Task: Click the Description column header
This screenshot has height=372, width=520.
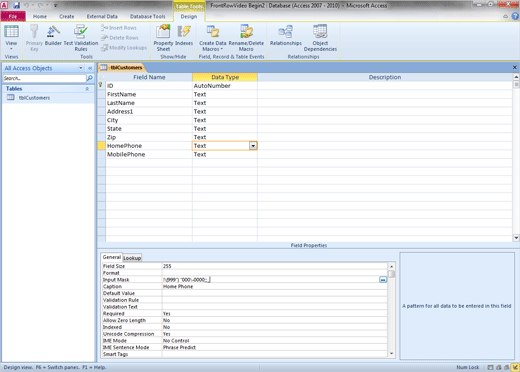Action: point(385,77)
